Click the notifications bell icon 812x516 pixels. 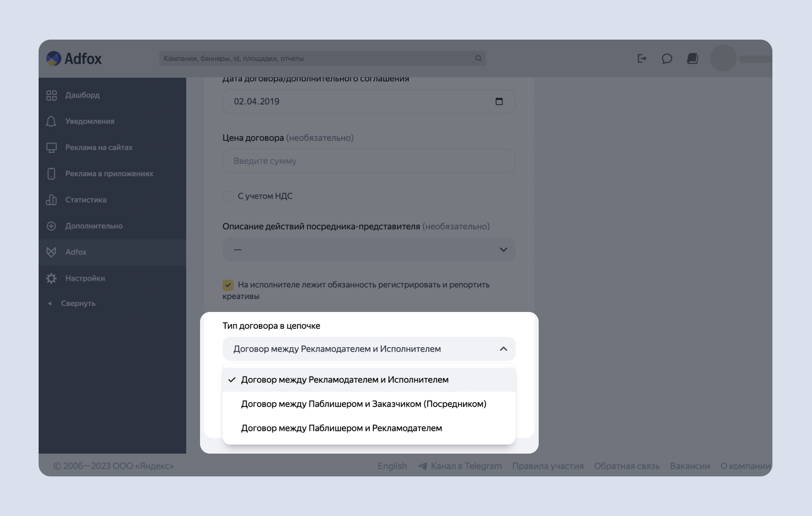pos(51,121)
